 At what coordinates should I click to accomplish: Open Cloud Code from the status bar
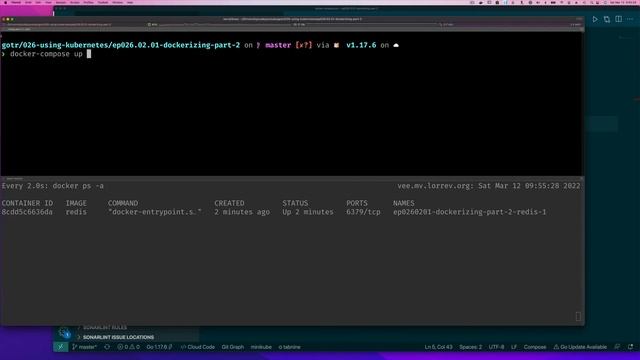(x=198, y=347)
